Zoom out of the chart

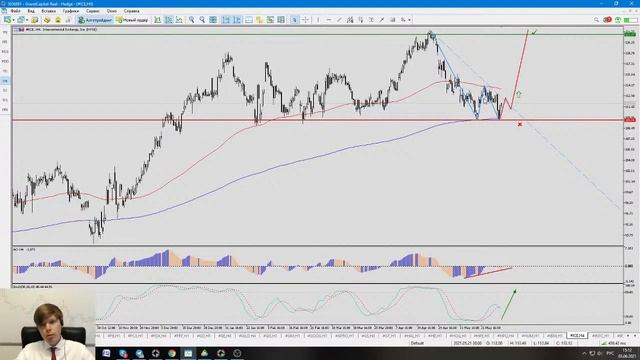coord(202,20)
